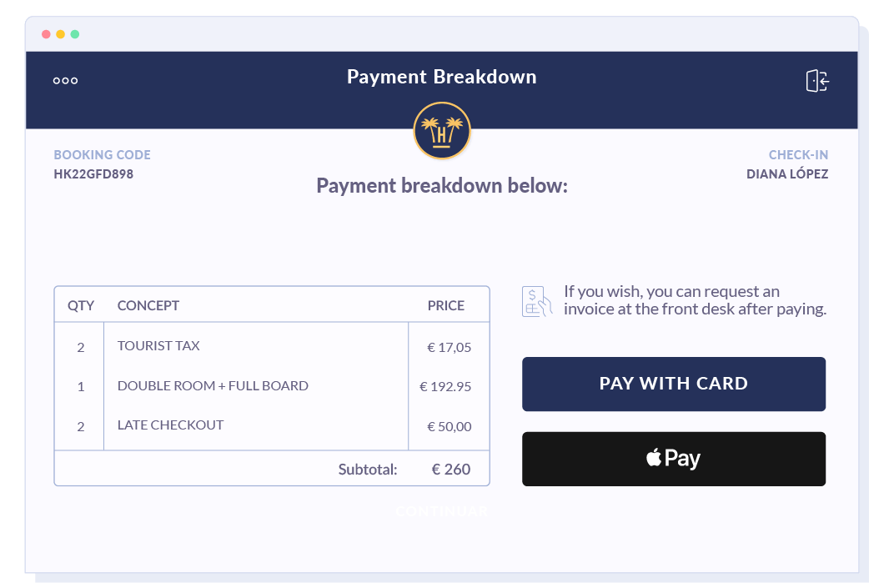Click the guest name Diana López
Image resolution: width=884 pixels, height=588 pixels.
(787, 174)
